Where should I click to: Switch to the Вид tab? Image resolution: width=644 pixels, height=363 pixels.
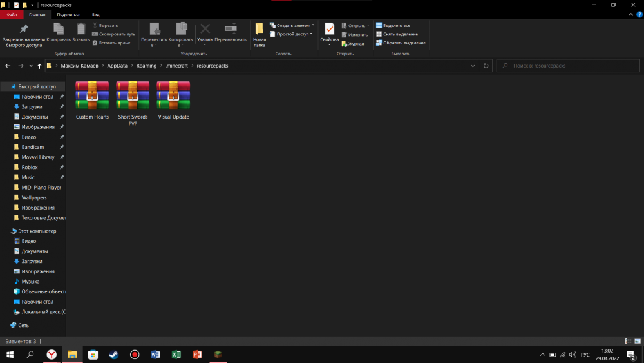coord(96,14)
